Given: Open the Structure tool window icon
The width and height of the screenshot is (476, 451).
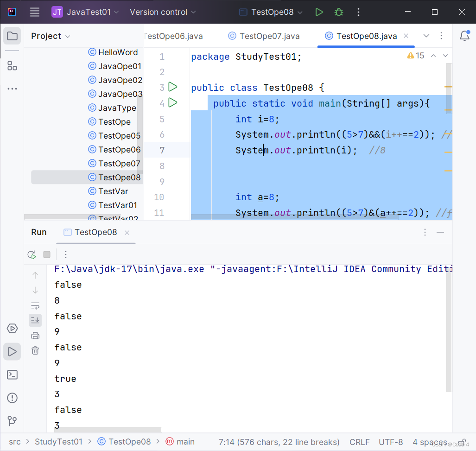Looking at the screenshot, I should [x=12, y=65].
